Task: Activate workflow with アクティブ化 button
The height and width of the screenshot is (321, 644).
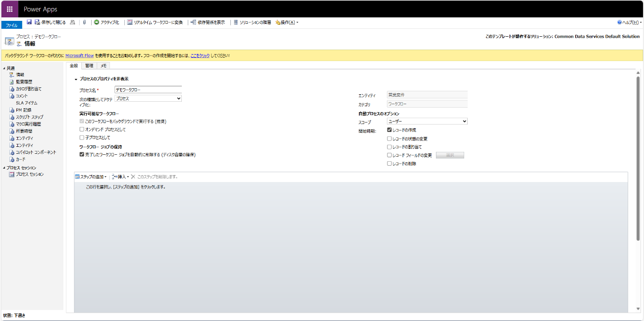Action: [107, 22]
